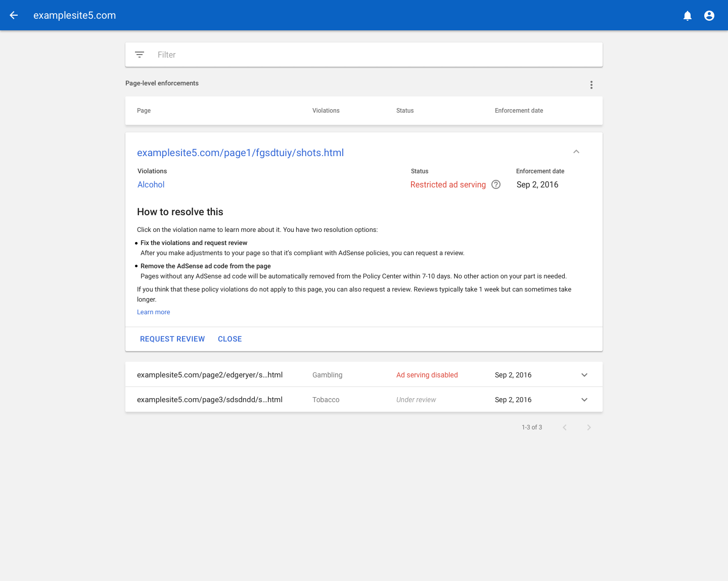Expand the Tobacco violation row

pyautogui.click(x=584, y=400)
